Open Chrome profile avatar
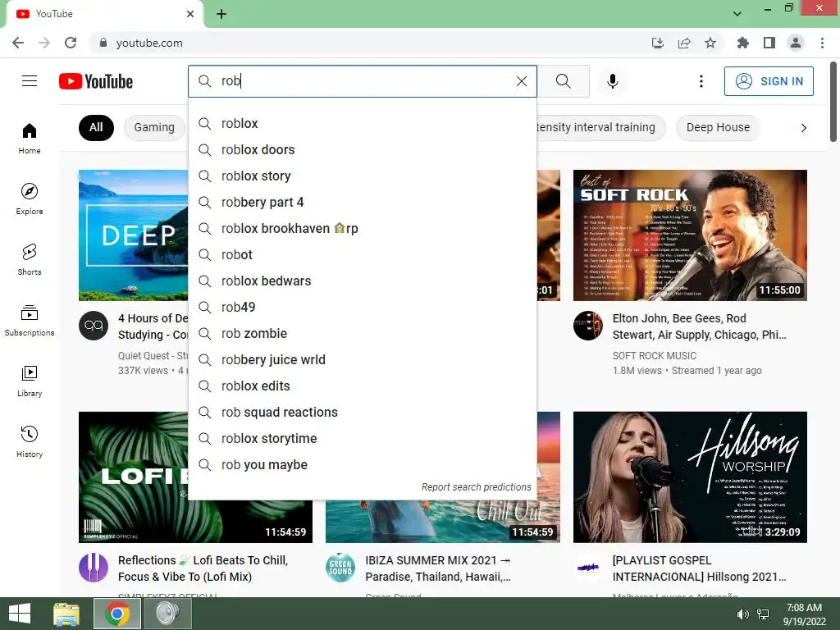The width and height of the screenshot is (840, 630). coord(796,43)
